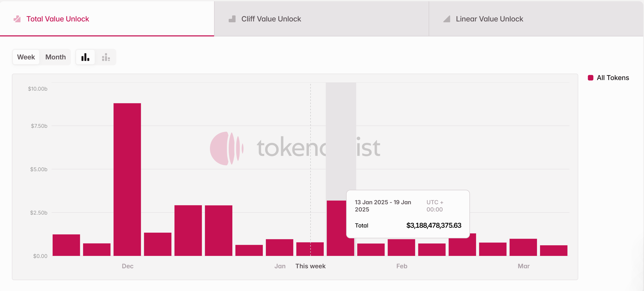Click the Mar axis label

click(x=524, y=266)
